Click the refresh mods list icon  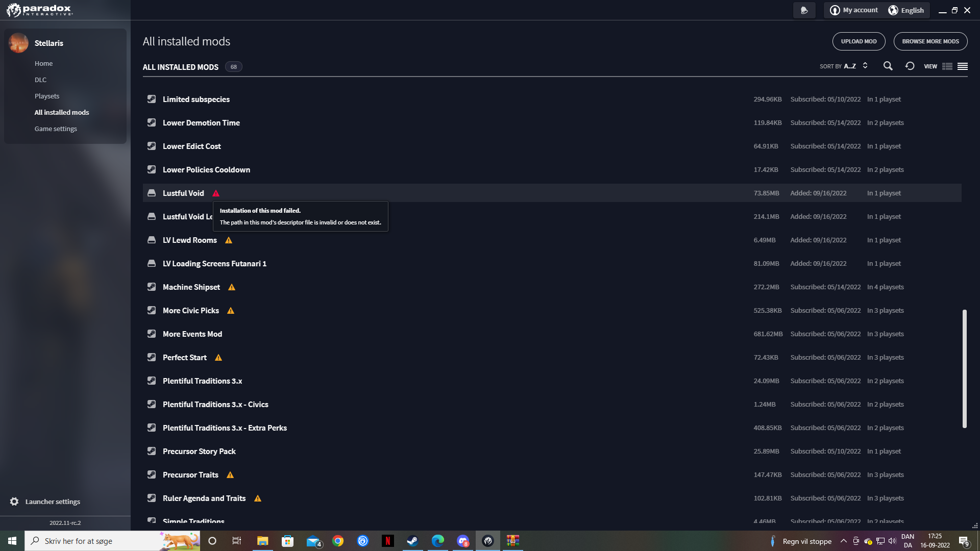[910, 66]
